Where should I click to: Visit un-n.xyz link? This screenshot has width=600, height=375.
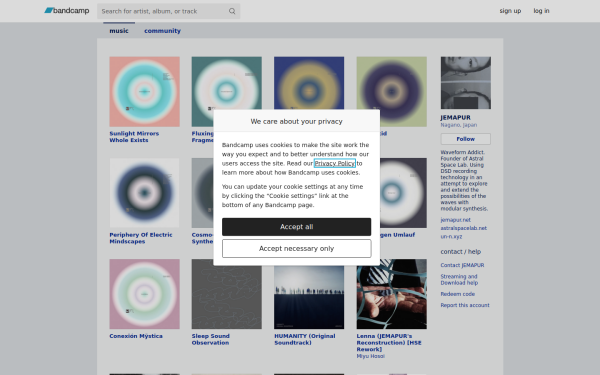[451, 236]
